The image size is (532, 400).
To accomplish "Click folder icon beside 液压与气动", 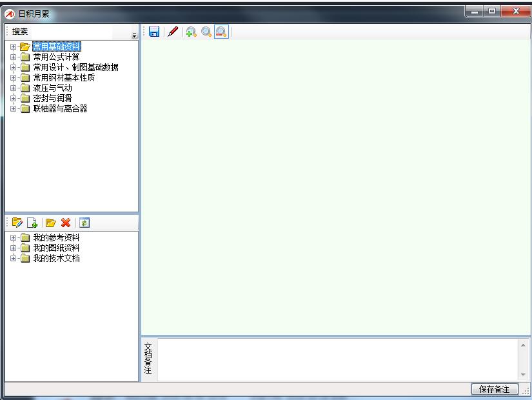I will tap(25, 88).
